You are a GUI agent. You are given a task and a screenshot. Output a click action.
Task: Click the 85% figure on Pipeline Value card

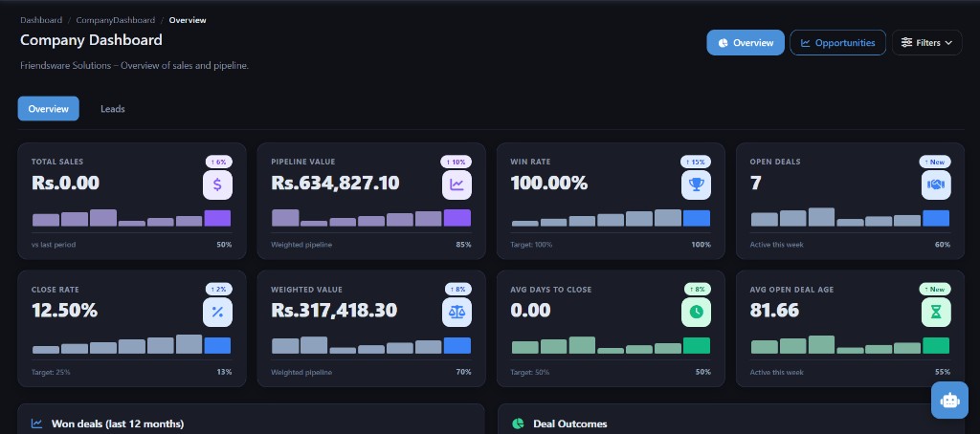tap(464, 245)
